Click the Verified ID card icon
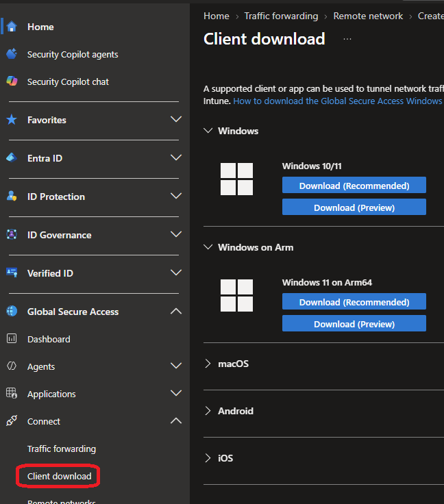Viewport: 444px width, 504px height. coord(12,273)
